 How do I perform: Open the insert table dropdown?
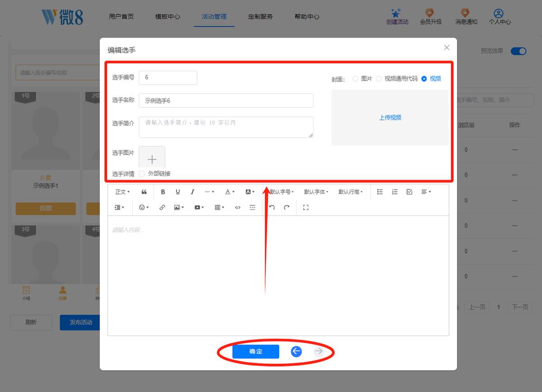pyautogui.click(x=220, y=207)
